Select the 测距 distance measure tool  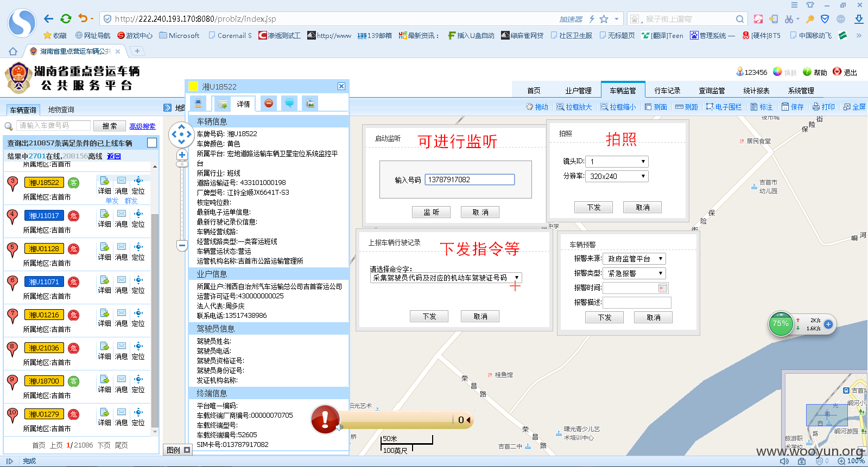pos(687,107)
